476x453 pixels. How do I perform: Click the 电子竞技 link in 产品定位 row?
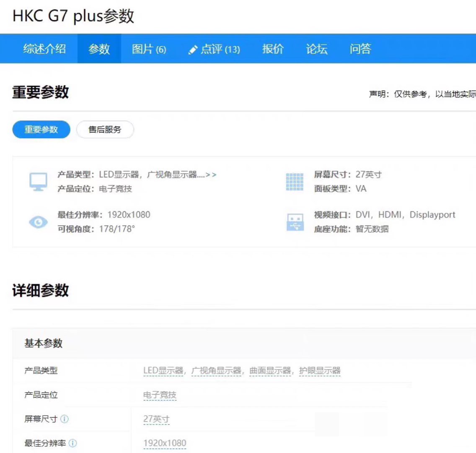coord(160,395)
